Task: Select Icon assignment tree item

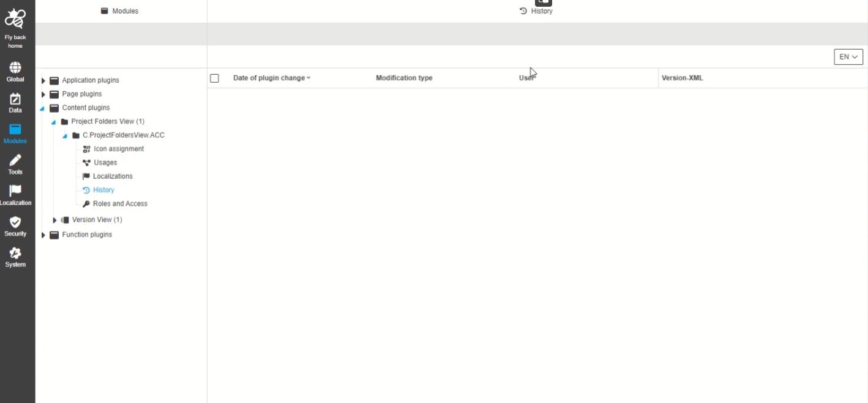Action: point(119,149)
